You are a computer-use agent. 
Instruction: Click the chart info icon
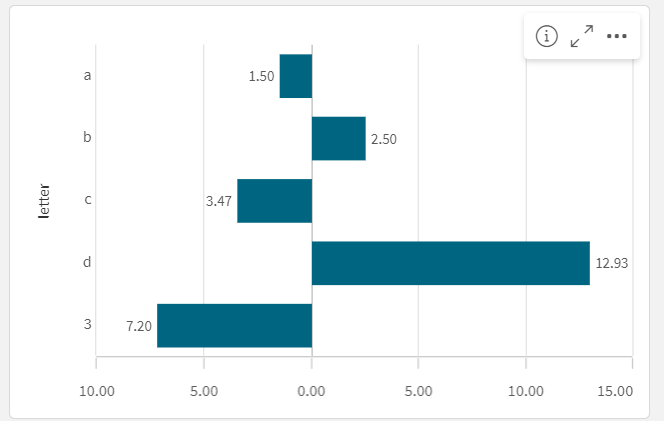[546, 36]
